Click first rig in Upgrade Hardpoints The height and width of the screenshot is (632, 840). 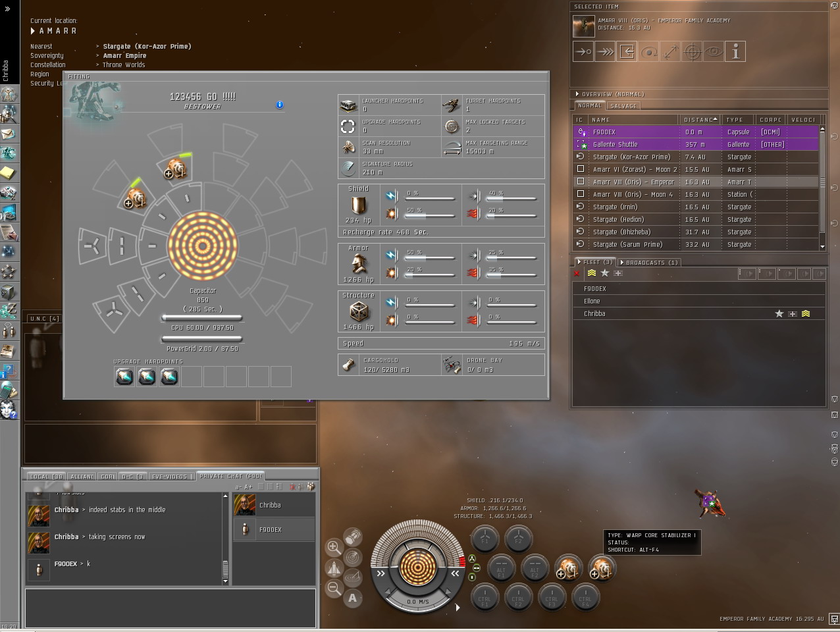[124, 377]
